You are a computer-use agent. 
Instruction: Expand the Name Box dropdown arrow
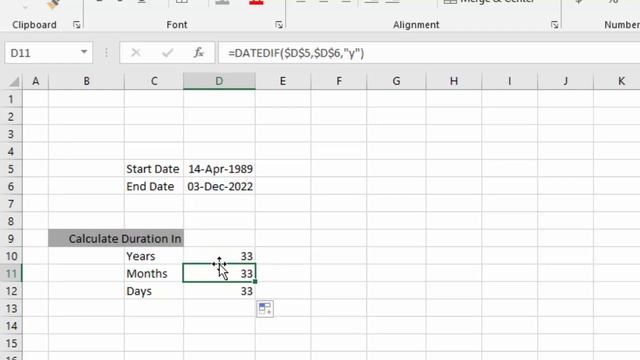pos(84,52)
